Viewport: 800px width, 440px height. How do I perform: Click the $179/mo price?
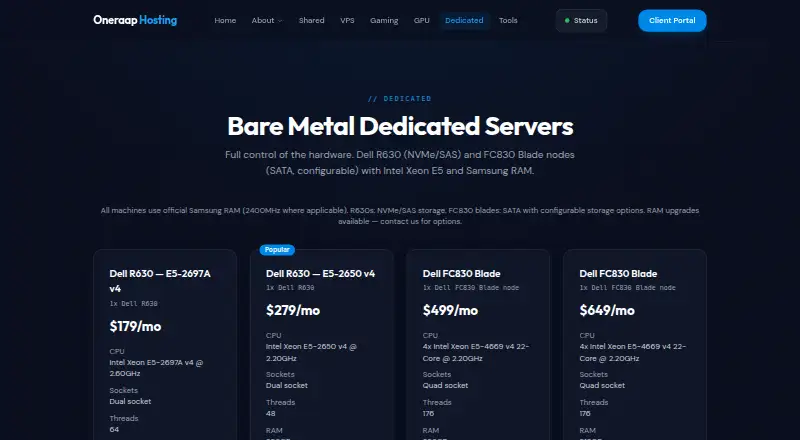coord(135,326)
